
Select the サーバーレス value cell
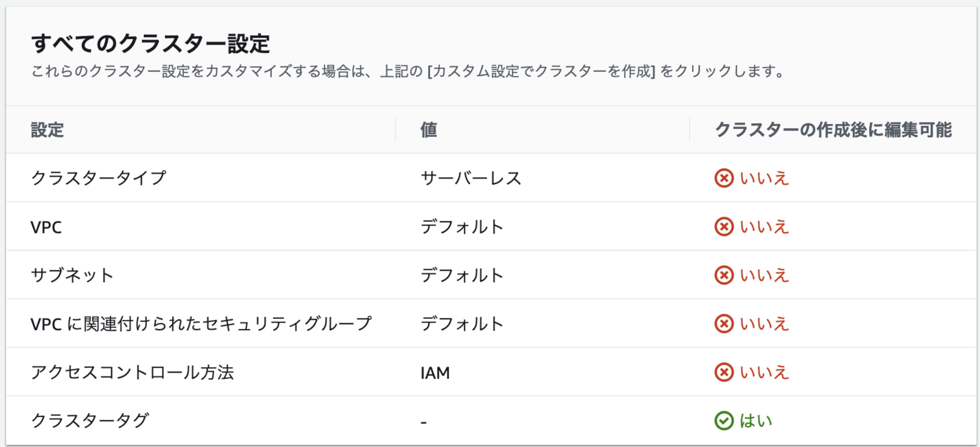pos(471,178)
